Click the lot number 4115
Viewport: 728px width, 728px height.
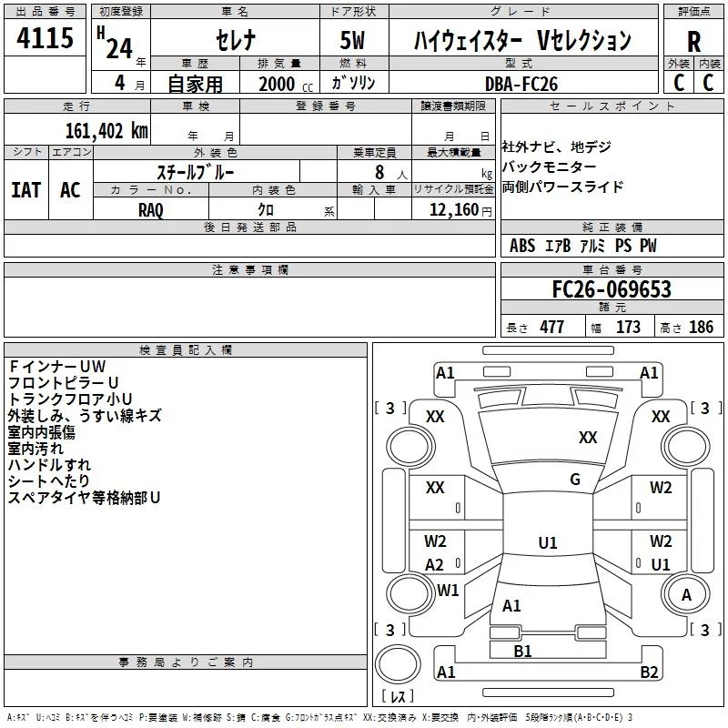[x=45, y=41]
